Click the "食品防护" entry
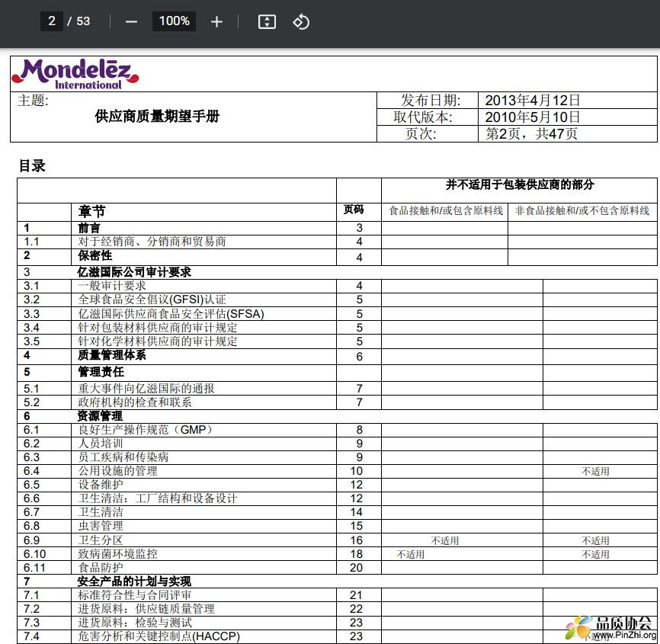The image size is (660, 644). [101, 568]
